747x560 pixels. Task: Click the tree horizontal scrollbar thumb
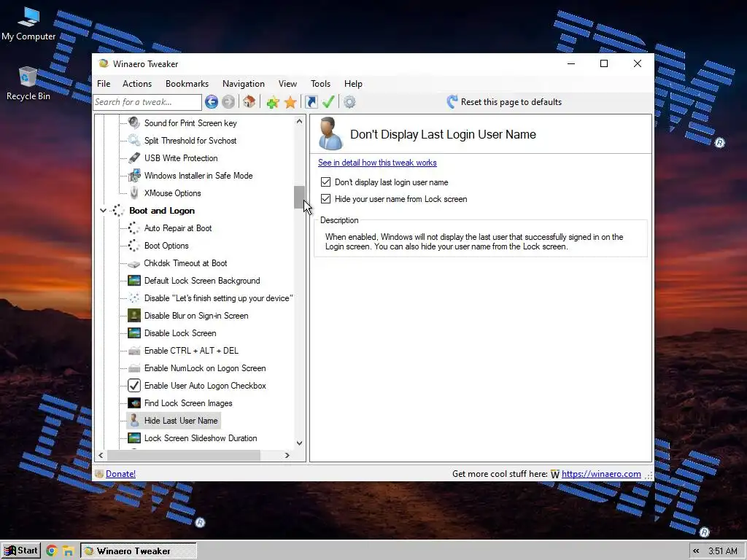tap(183, 455)
